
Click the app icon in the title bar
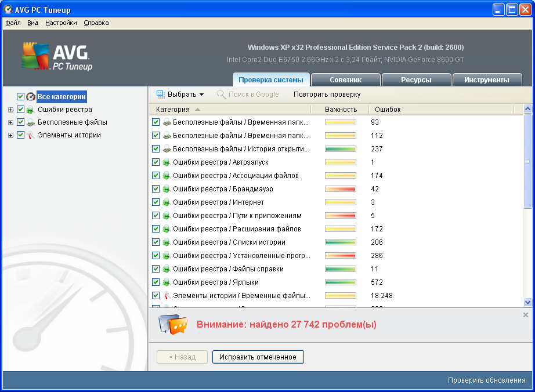click(x=8, y=9)
